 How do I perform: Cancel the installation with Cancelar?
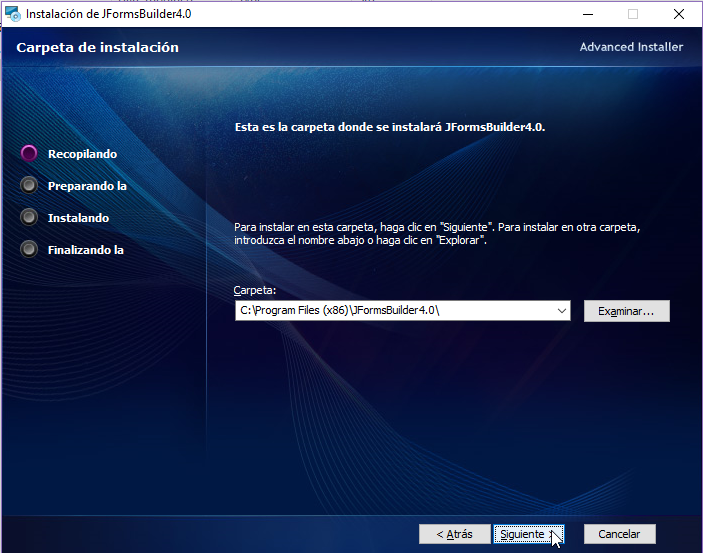(620, 534)
